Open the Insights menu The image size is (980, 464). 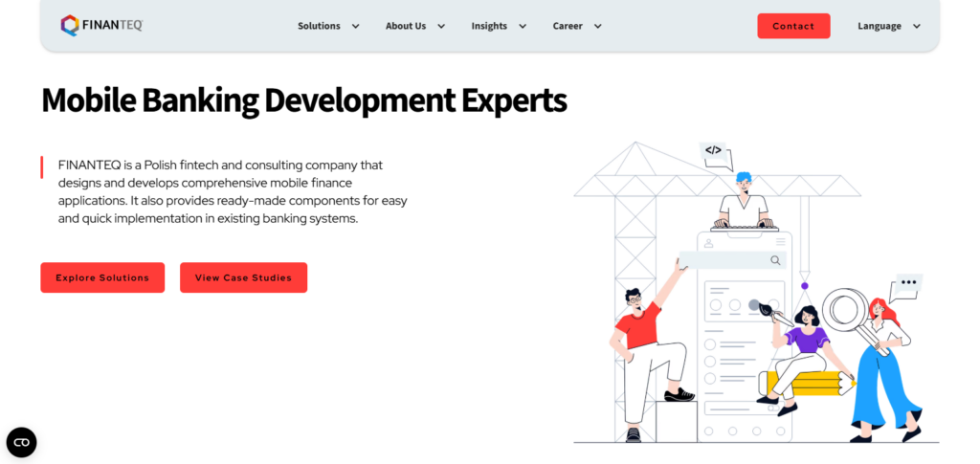point(489,26)
